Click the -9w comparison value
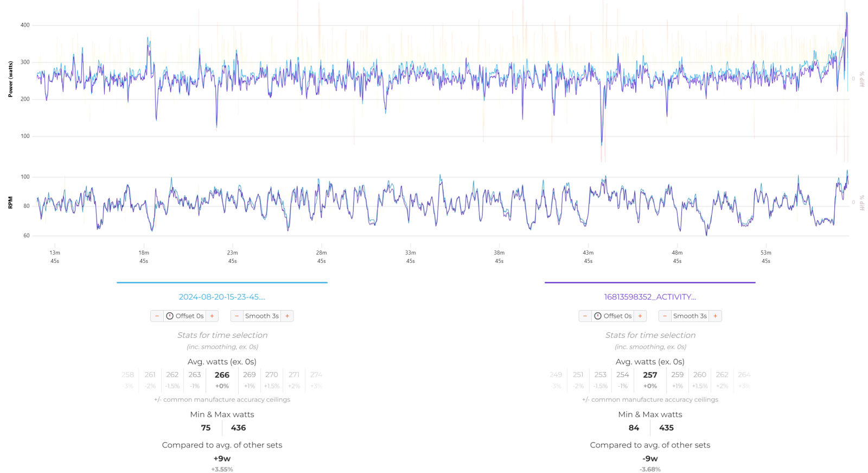Viewport: 868px width, 473px height. [x=650, y=458]
